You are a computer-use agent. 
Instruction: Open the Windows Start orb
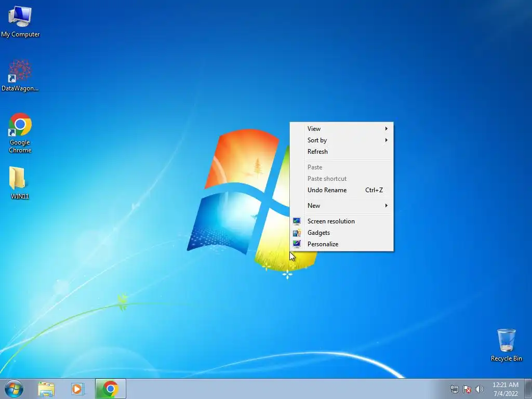(14, 389)
